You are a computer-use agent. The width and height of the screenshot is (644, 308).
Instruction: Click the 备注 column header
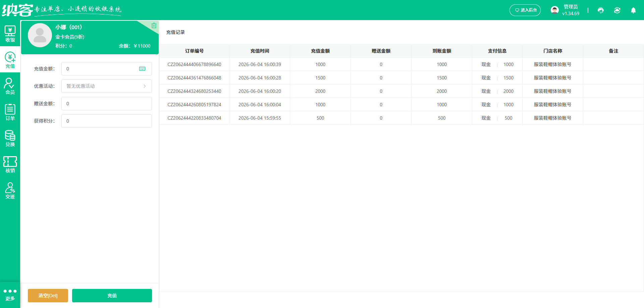(613, 51)
